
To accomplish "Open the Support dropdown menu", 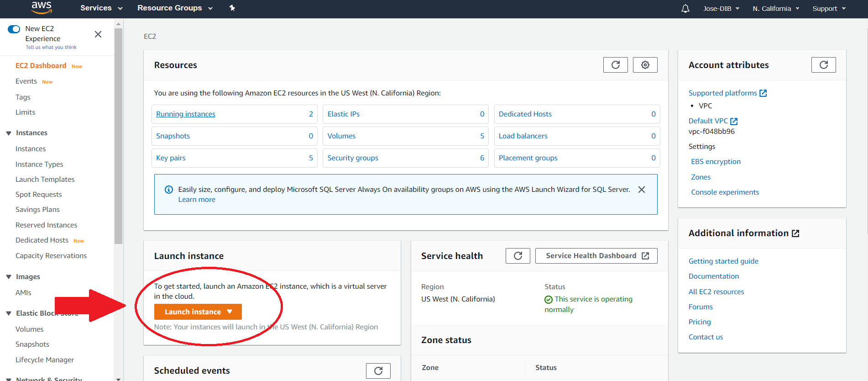I will click(829, 9).
